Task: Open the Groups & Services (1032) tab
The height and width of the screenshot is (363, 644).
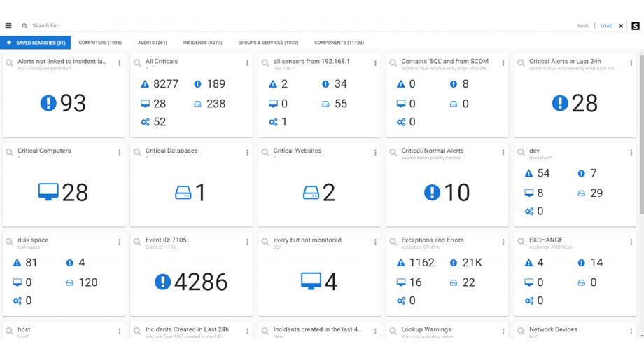Action: click(x=268, y=43)
